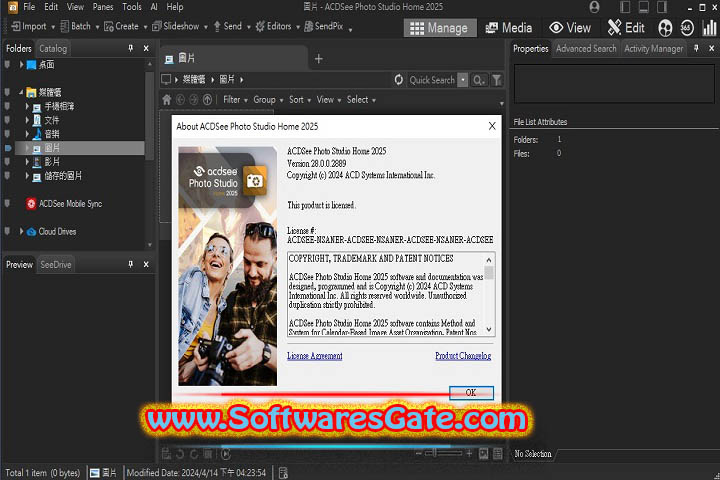Viewport: 720px width, 480px height.
Task: Switch to the Activity Manager tab
Action: 653,48
